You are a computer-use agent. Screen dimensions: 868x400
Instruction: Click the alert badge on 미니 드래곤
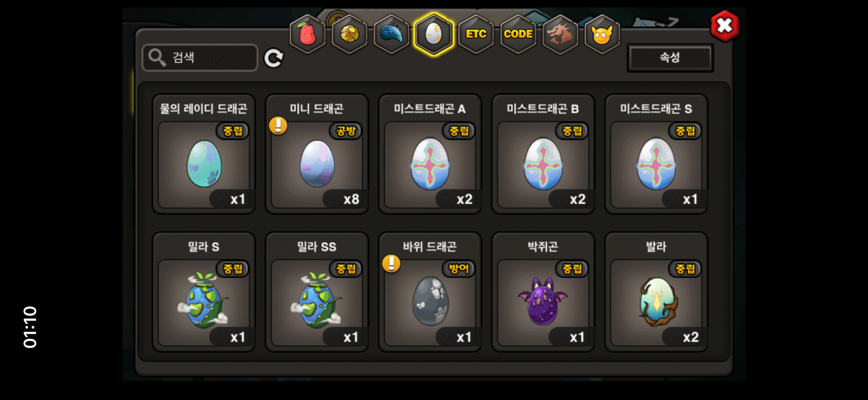point(278,126)
